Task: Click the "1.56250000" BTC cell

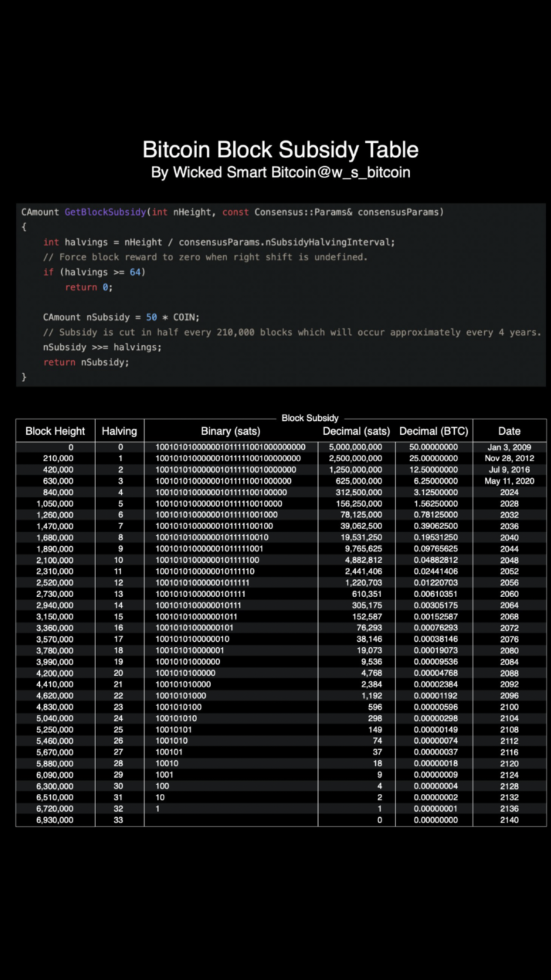Action: tap(436, 503)
